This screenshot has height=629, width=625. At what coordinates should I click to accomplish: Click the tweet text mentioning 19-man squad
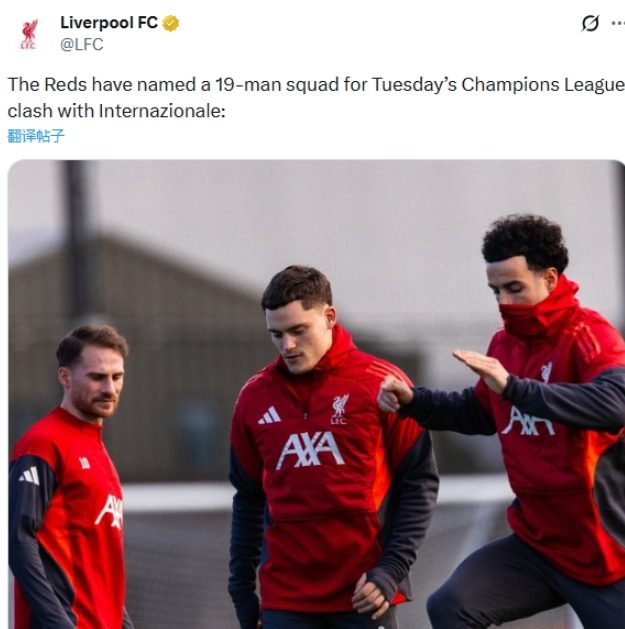pyautogui.click(x=316, y=97)
